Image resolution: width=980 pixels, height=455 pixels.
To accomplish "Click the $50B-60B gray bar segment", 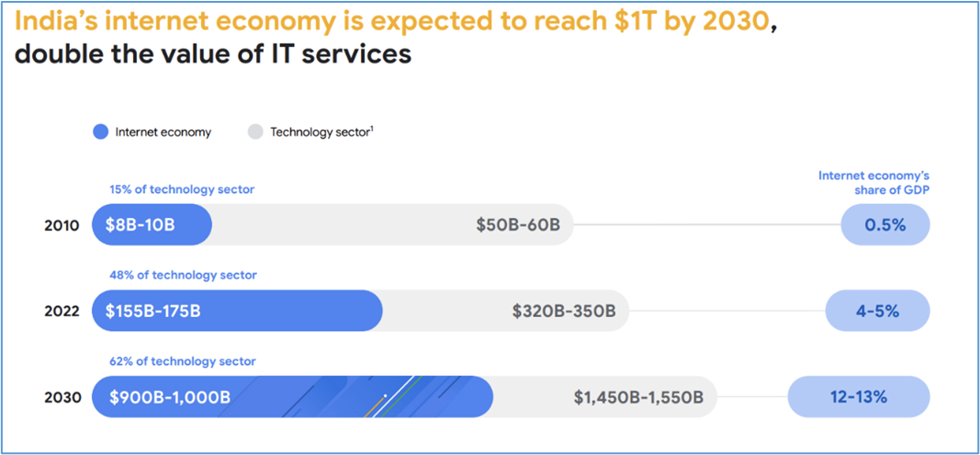I will click(x=392, y=224).
